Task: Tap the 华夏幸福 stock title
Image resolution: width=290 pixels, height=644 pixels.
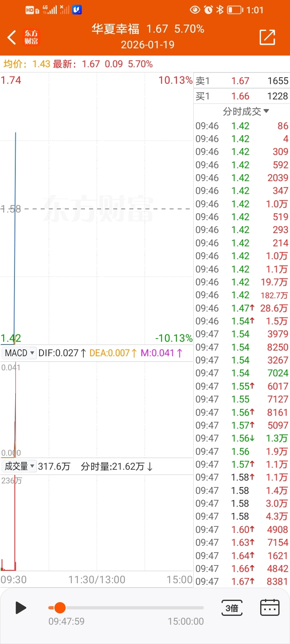Action: (x=116, y=29)
